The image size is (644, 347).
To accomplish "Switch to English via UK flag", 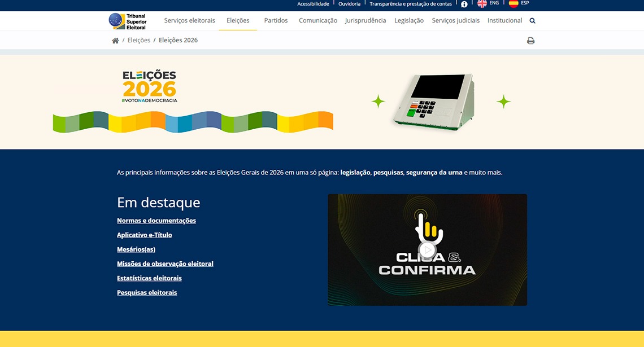I will coord(482,3).
